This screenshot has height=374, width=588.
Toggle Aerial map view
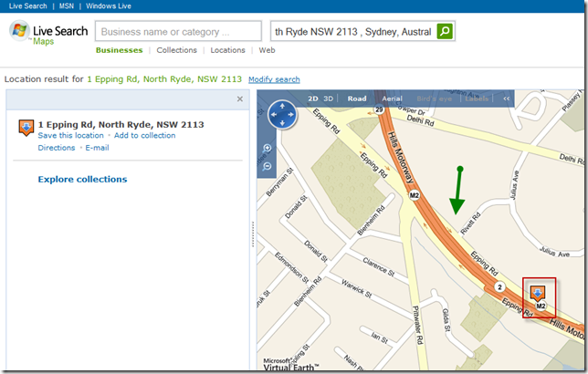[x=392, y=99]
